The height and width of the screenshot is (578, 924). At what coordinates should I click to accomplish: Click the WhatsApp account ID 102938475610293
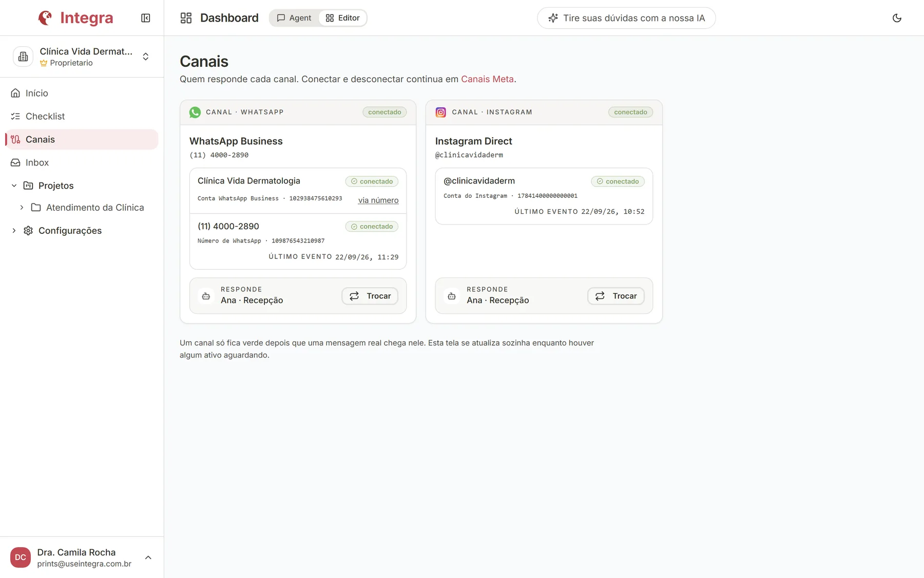click(316, 198)
